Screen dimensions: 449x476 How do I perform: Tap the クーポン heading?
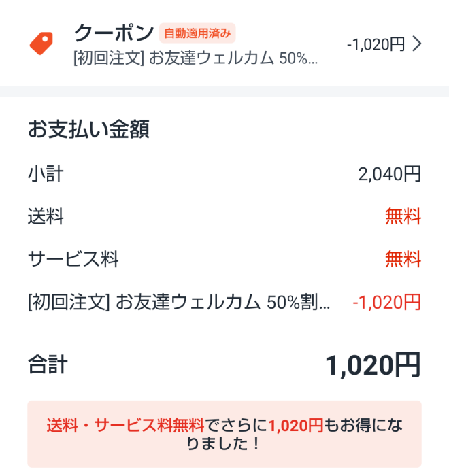[x=114, y=33]
